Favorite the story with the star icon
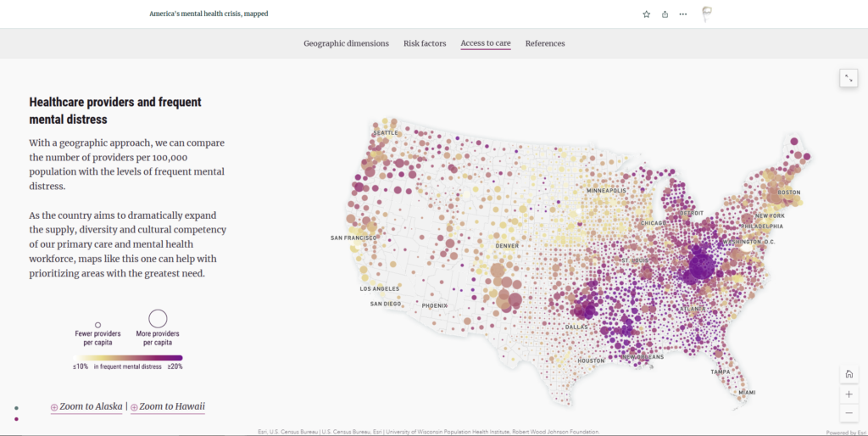Screen dimensions: 868x436 (x=647, y=14)
